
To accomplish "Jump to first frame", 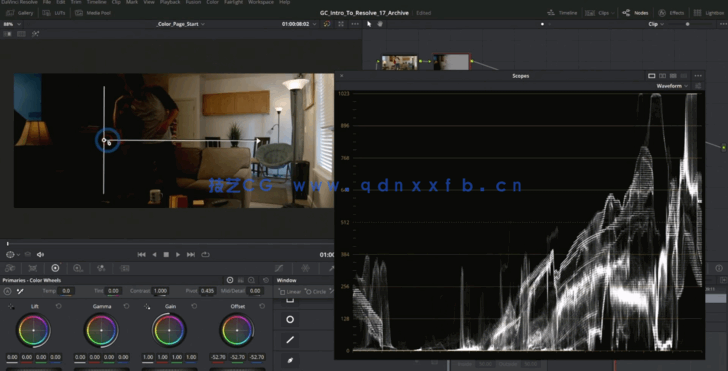I will click(x=142, y=254).
